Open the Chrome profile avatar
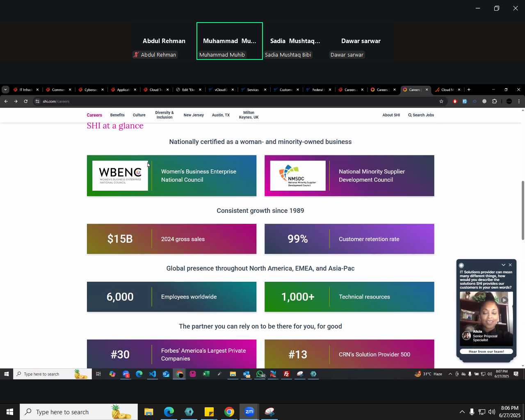 coord(509,101)
